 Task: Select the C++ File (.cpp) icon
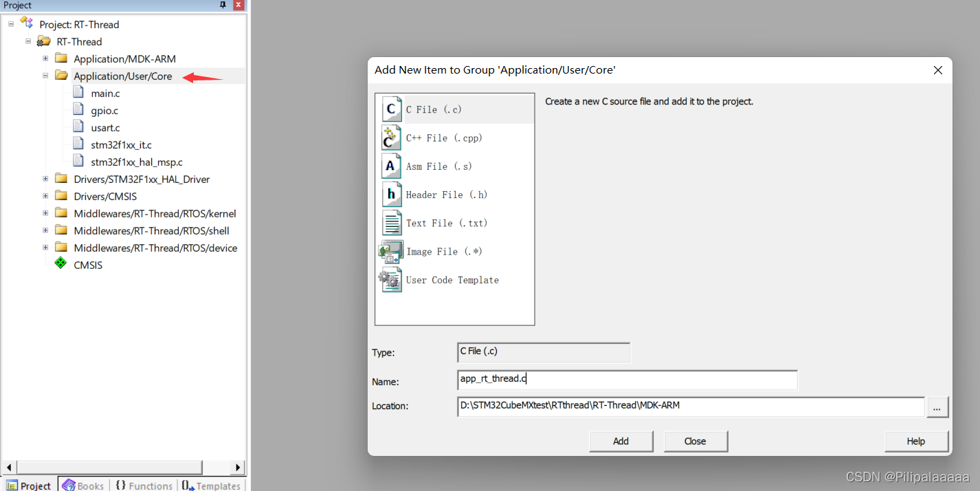(x=391, y=138)
